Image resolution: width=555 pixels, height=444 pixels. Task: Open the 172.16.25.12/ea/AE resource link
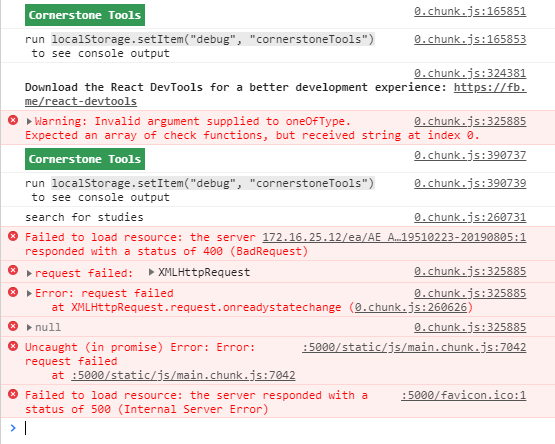click(394, 237)
